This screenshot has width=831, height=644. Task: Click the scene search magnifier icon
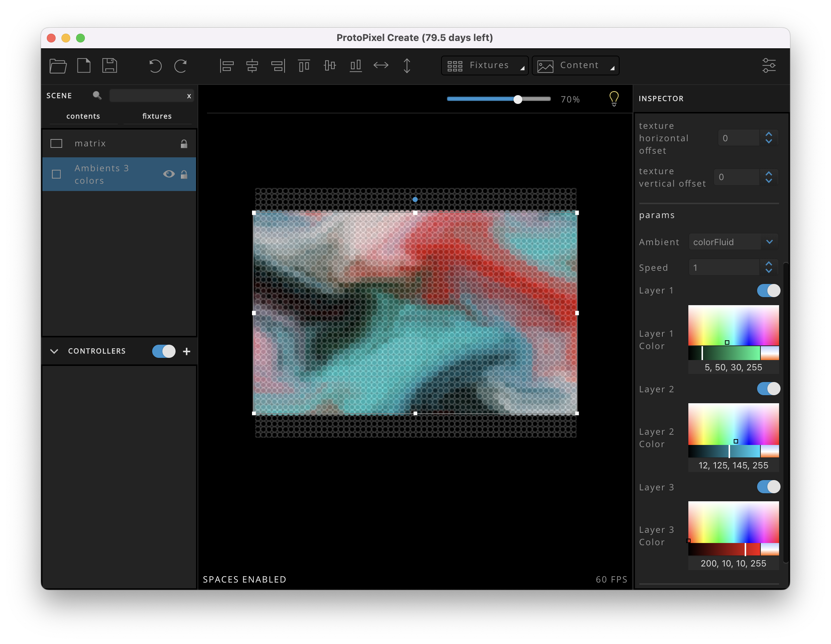click(x=97, y=96)
